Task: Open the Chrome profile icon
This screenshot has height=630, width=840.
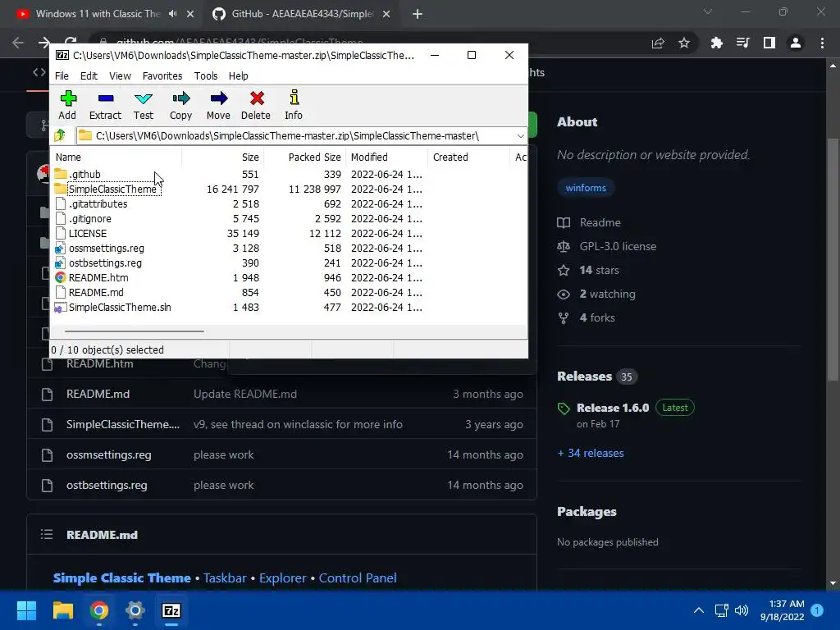Action: (796, 43)
